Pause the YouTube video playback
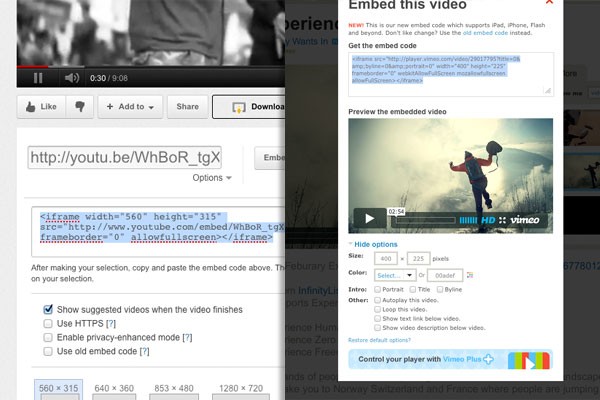Viewport: 600px width, 400px height. point(38,78)
